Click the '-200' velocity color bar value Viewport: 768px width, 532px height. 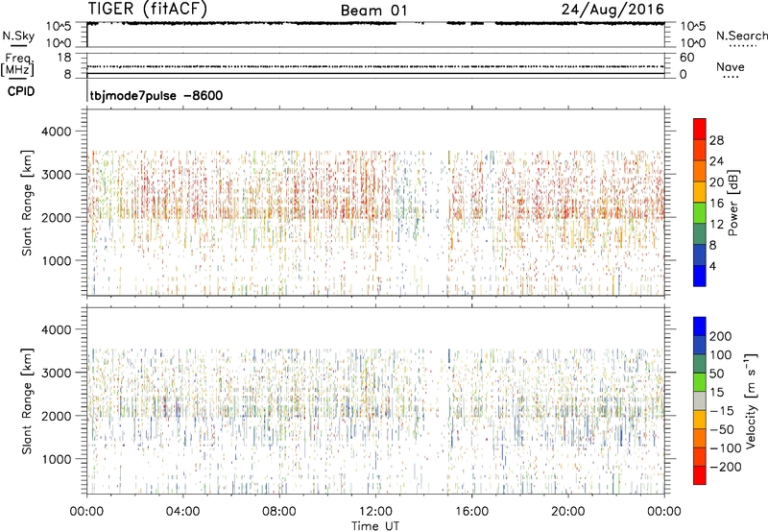tap(726, 467)
